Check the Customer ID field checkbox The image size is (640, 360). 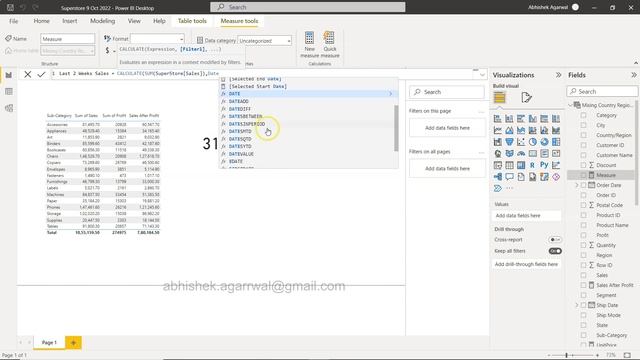coord(583,145)
